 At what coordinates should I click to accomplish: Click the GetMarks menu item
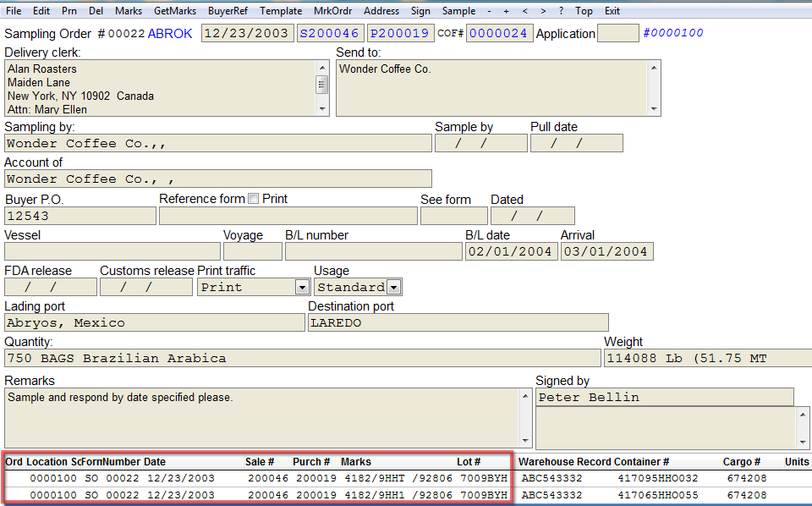coord(175,11)
